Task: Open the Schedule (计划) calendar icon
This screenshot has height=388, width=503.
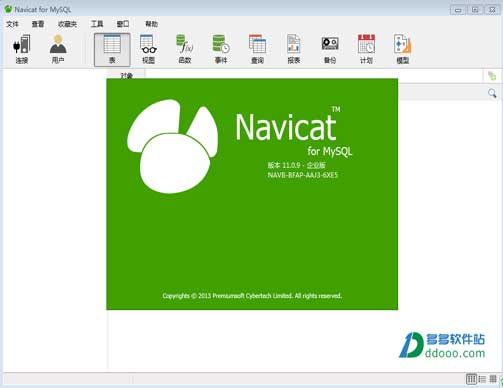Action: click(366, 49)
